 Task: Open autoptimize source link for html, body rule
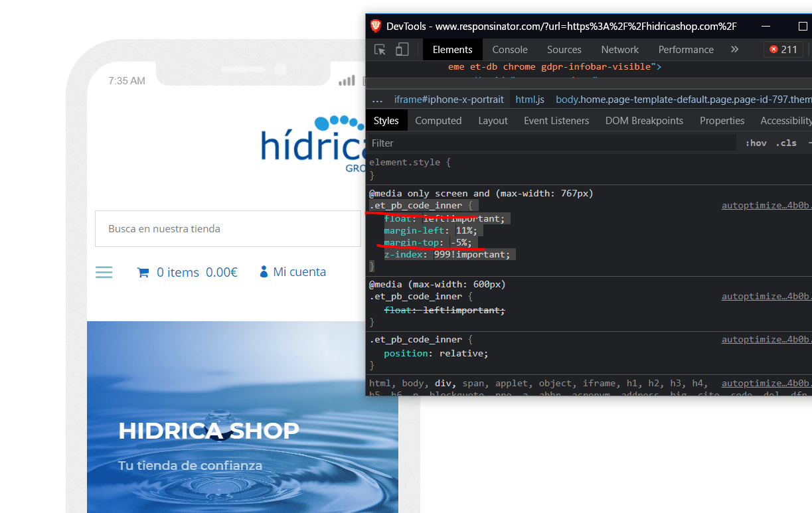(766, 383)
